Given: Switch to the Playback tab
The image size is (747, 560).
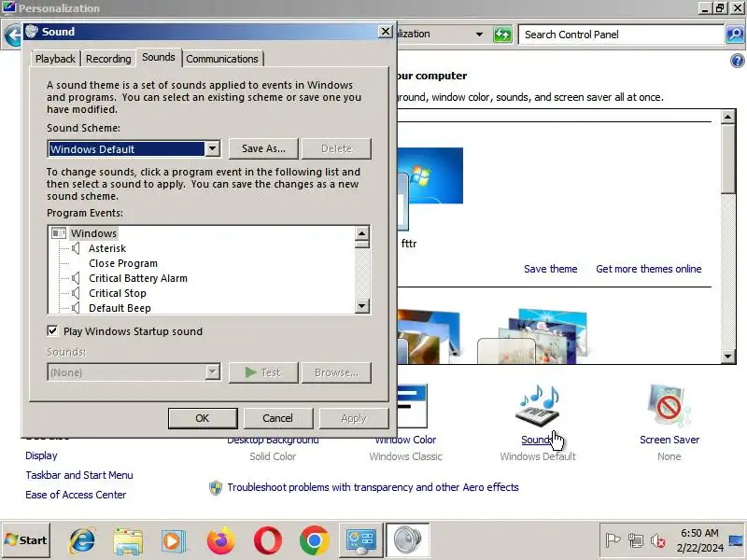Looking at the screenshot, I should click(55, 59).
